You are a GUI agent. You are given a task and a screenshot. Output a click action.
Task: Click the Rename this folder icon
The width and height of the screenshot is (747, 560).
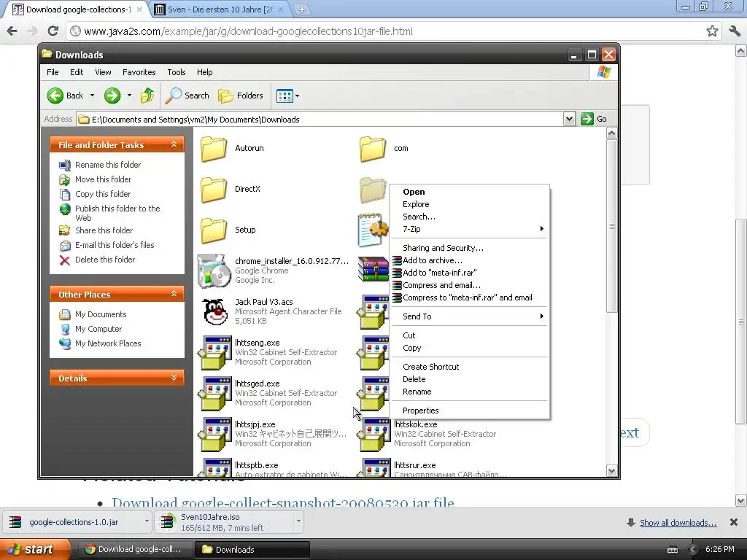[x=65, y=166]
